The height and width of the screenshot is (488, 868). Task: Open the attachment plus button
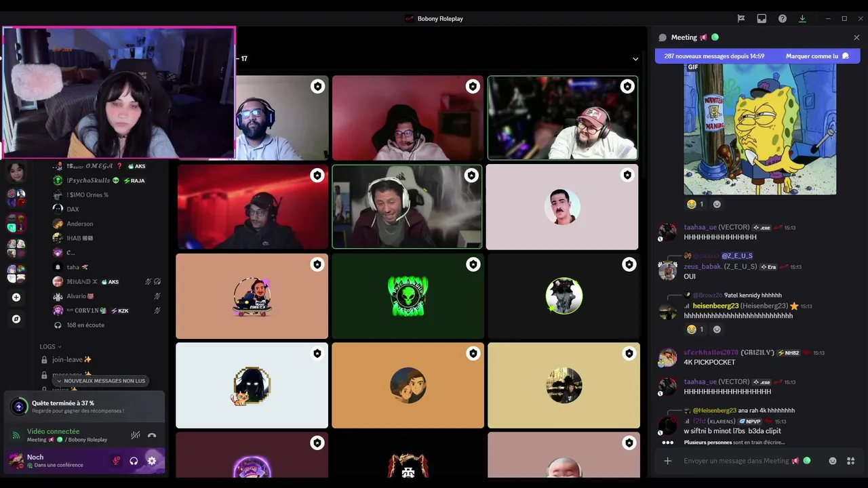(x=667, y=461)
